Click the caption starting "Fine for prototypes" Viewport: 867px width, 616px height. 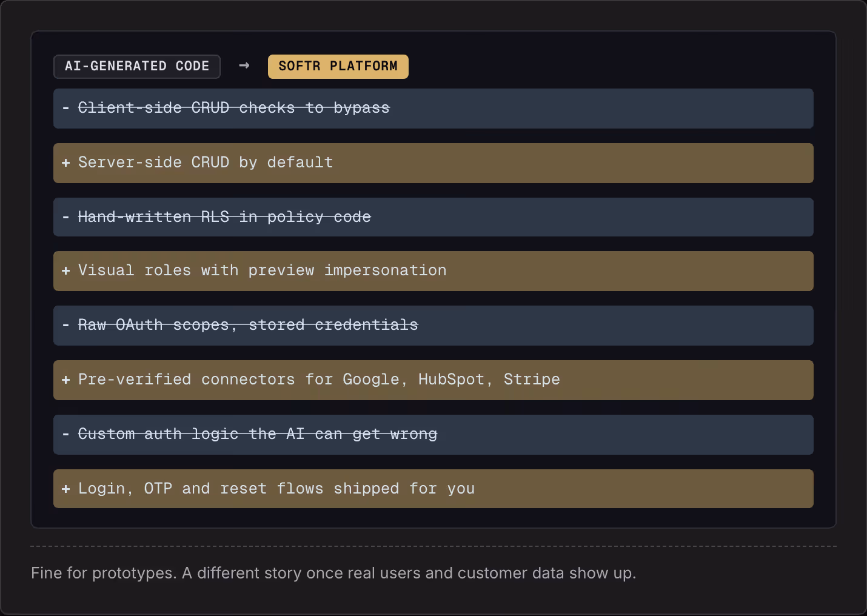[333, 573]
